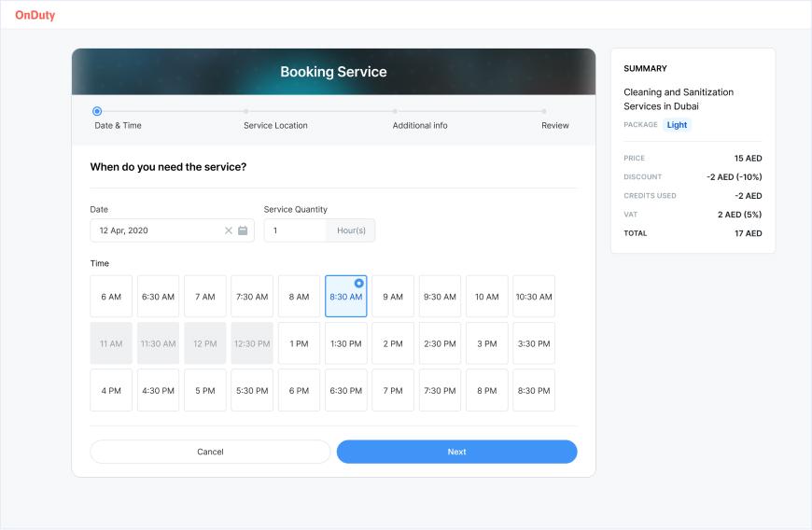812x530 pixels.
Task: Go to the Service Location step
Action: pyautogui.click(x=275, y=125)
